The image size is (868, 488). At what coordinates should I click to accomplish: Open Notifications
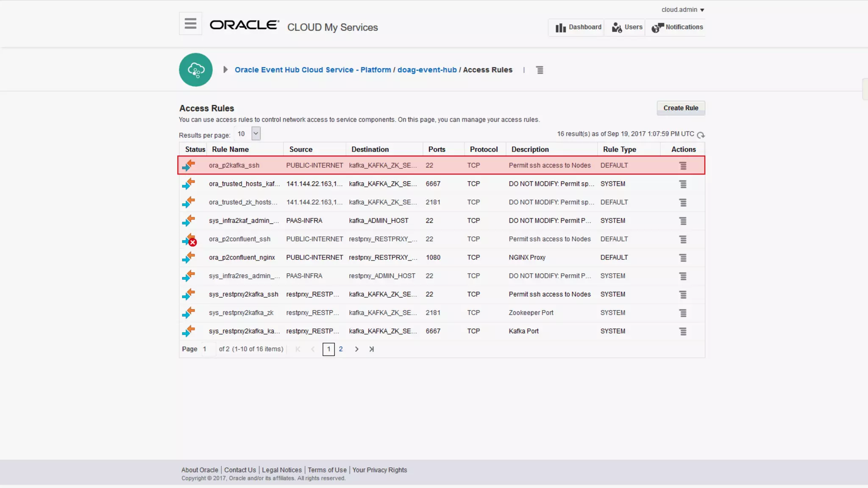click(677, 27)
